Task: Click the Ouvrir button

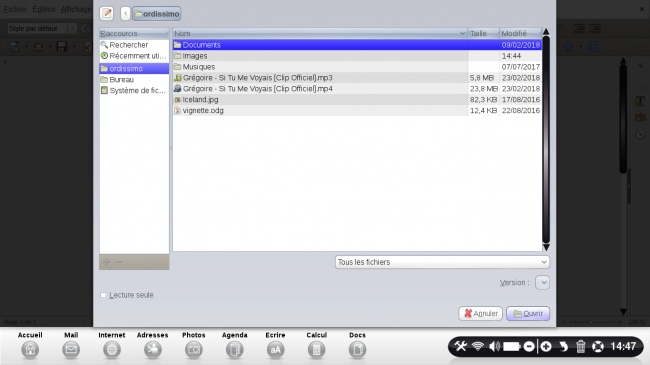Action: coord(528,313)
